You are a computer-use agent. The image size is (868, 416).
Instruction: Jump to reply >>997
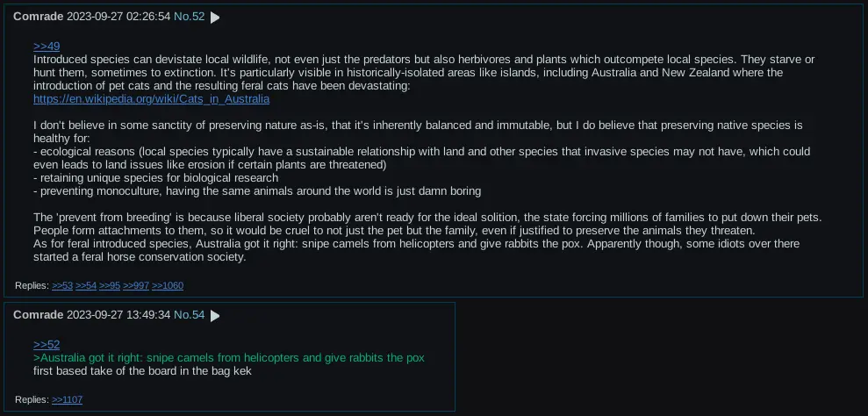point(136,286)
